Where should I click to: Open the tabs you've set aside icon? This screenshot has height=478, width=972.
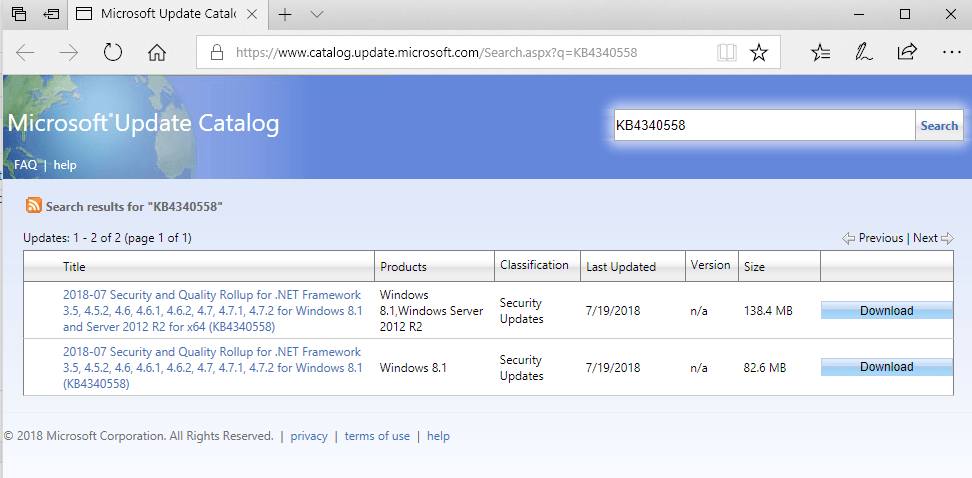tap(19, 14)
